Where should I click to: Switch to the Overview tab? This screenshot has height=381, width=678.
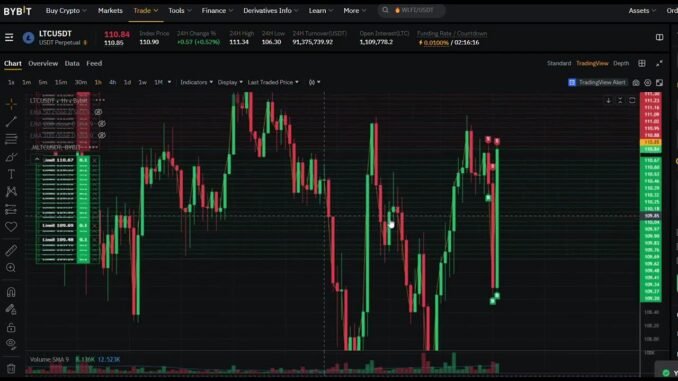tap(43, 63)
